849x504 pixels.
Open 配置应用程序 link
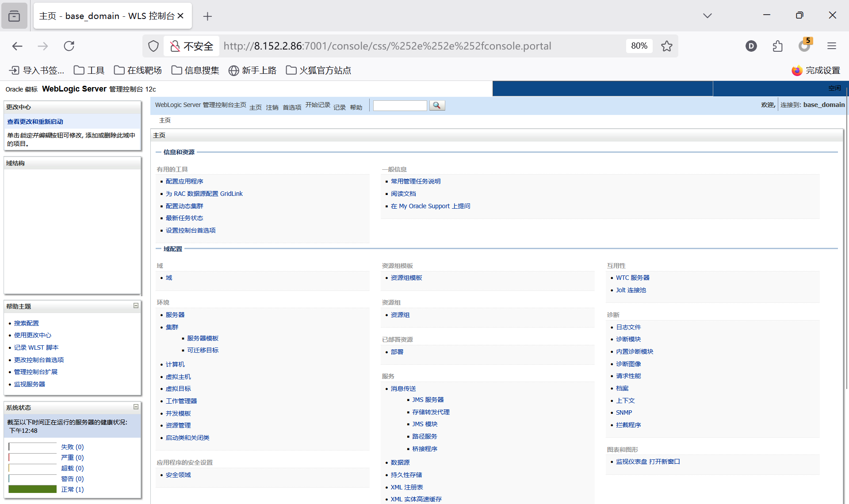point(184,181)
